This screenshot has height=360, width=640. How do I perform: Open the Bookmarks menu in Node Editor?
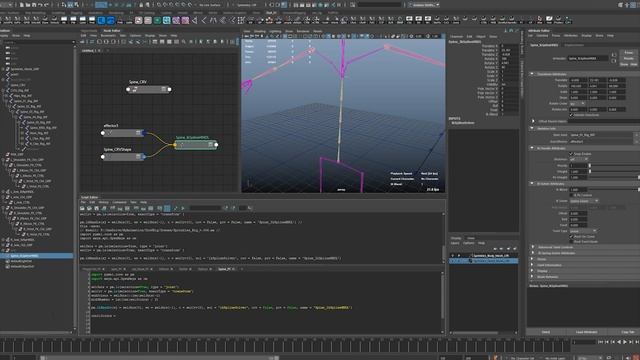pyautogui.click(x=108, y=36)
